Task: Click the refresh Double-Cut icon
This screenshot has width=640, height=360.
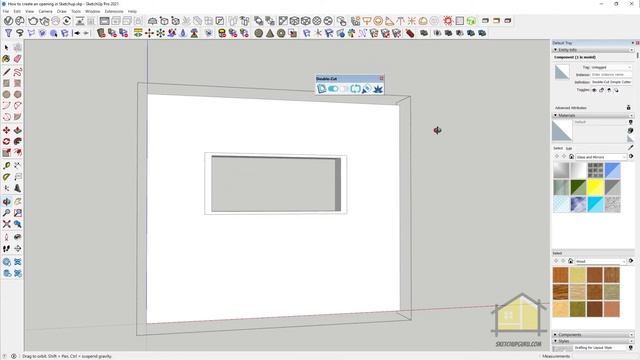Action: pyautogui.click(x=355, y=89)
